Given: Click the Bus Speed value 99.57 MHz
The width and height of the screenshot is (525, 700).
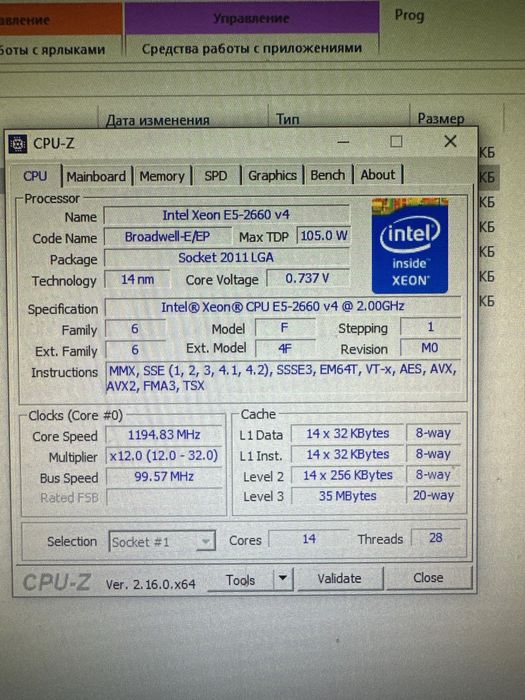Looking at the screenshot, I should pyautogui.click(x=164, y=477).
